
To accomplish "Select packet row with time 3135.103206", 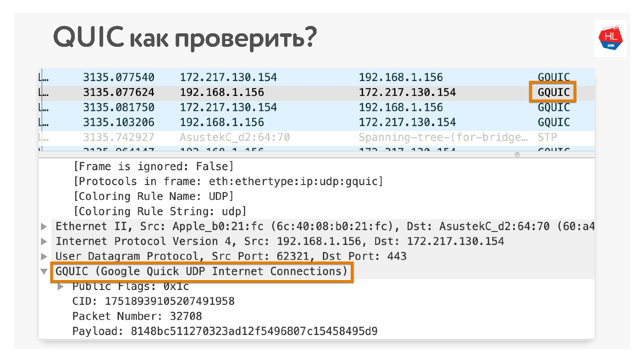I will coord(316,122).
